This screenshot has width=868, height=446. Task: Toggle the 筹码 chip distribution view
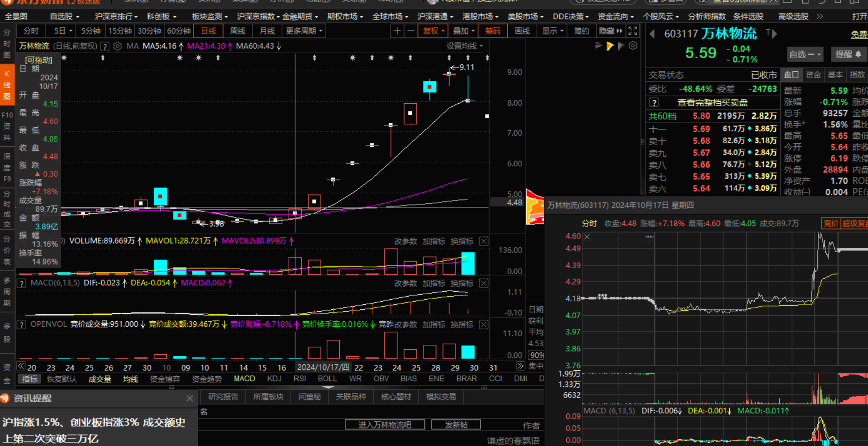tap(493, 31)
